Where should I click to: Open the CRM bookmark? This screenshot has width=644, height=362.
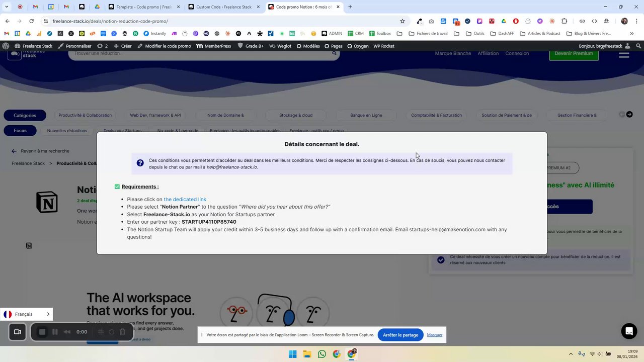[x=355, y=34]
